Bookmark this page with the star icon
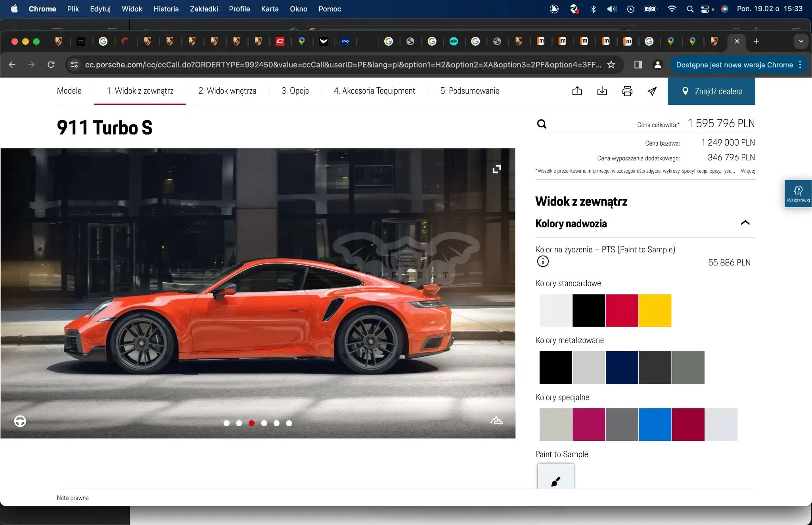Screen dimensions: 812x525 tap(611, 64)
